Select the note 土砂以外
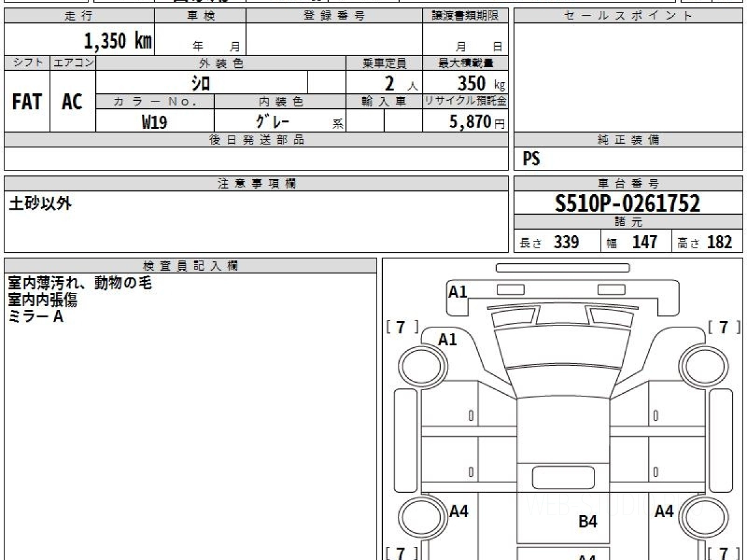This screenshot has height=560, width=747. 40,203
